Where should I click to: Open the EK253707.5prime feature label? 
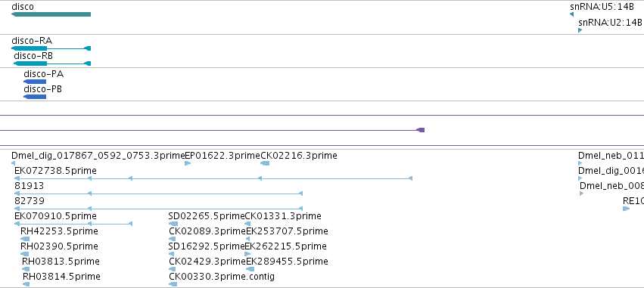pos(287,231)
